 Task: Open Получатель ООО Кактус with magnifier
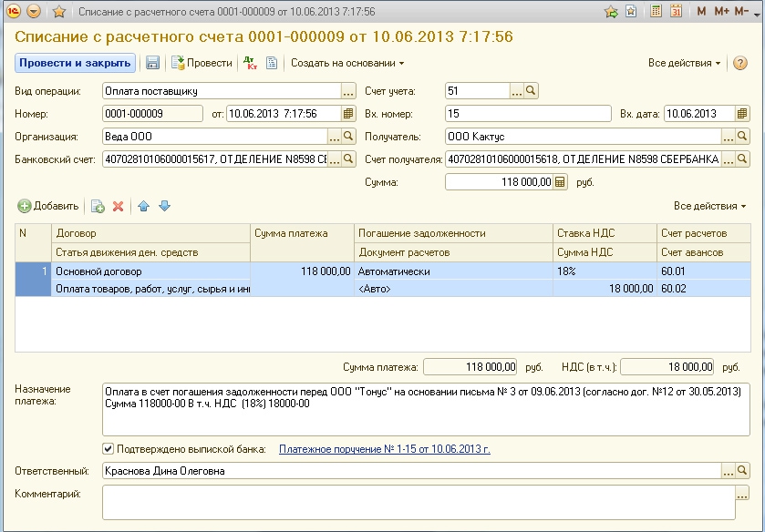tap(742, 137)
